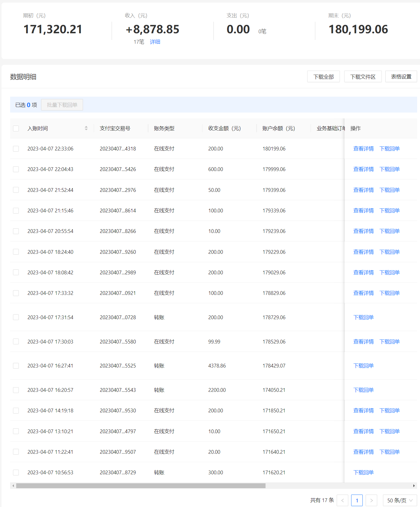Click 查看详情 for the 600.00 transaction

pyautogui.click(x=363, y=169)
